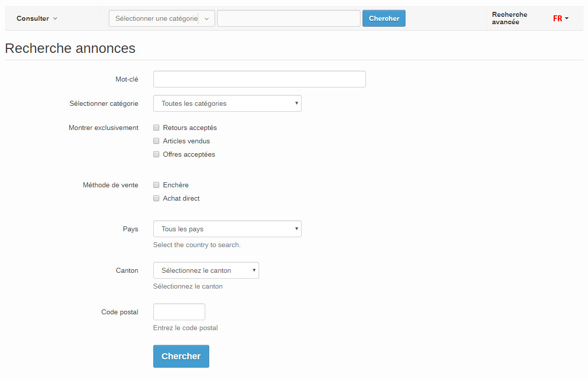Click the Offres acceptées label text
The width and height of the screenshot is (588, 381).
189,154
